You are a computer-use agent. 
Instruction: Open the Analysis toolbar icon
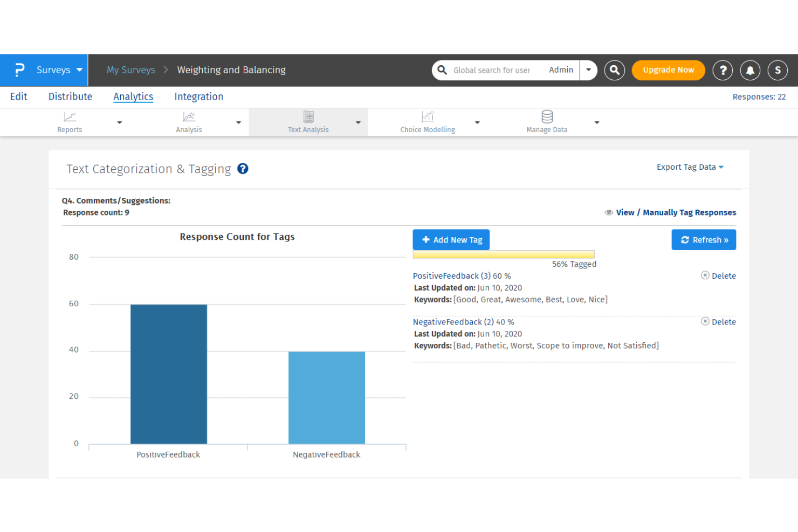click(x=189, y=117)
